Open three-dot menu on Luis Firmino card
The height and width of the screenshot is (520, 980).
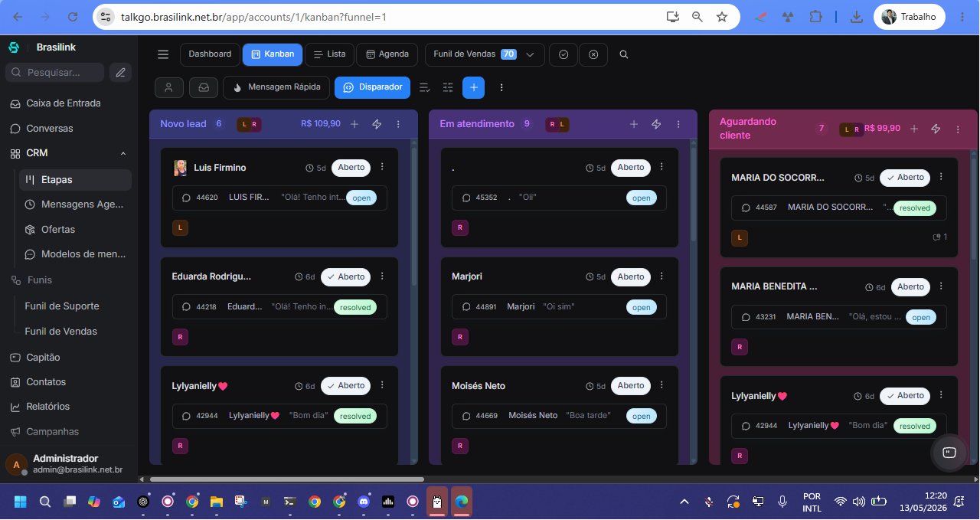tap(382, 167)
